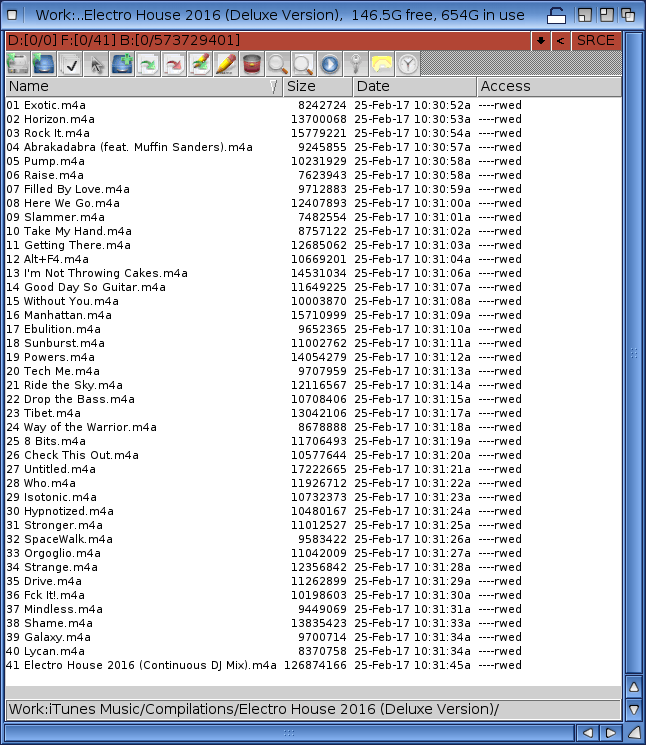The height and width of the screenshot is (745, 646).
Task: Select 24 Way of the Warrior.m4a
Action: (x=81, y=427)
